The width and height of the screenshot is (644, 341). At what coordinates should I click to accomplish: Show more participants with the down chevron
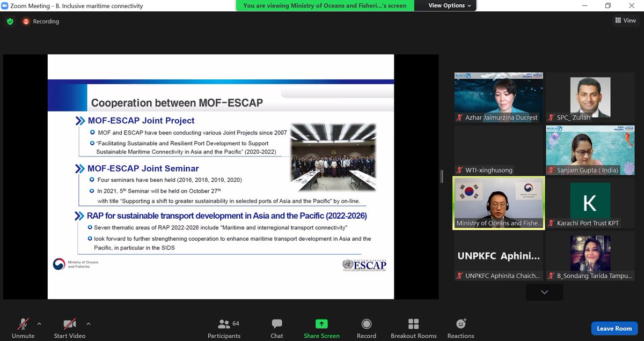point(545,292)
